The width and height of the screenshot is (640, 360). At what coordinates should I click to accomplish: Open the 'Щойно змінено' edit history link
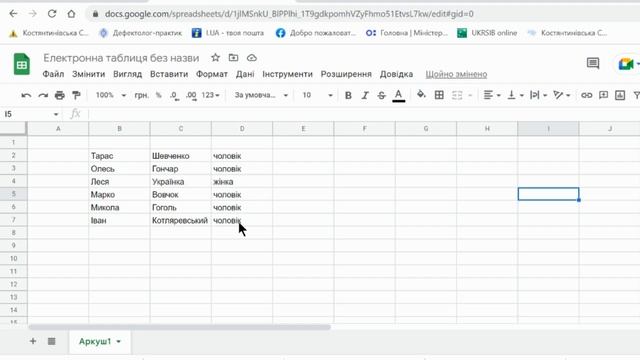pos(456,74)
